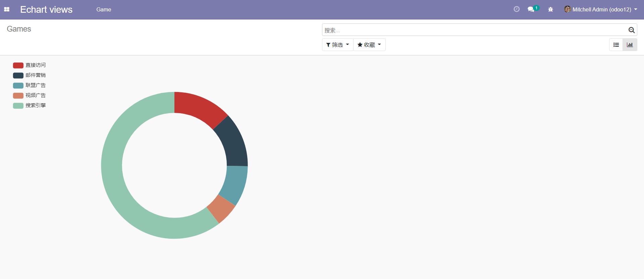Focus the 搜索 search input field
644x279 pixels.
tap(474, 30)
